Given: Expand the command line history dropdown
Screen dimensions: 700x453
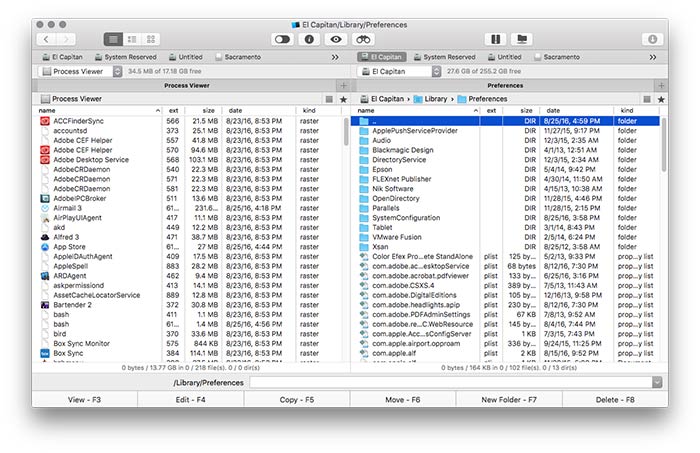Looking at the screenshot, I should [x=656, y=382].
